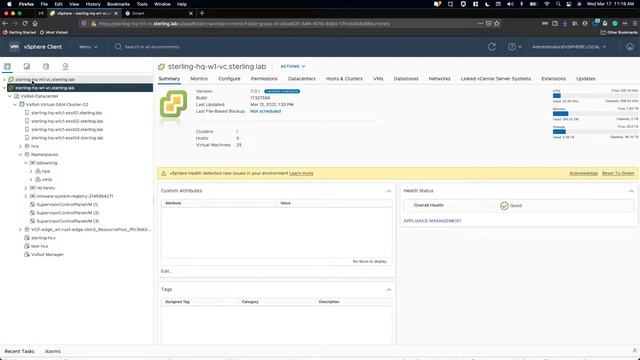
Task: Click the browser home icon
Action: [x=35, y=24]
